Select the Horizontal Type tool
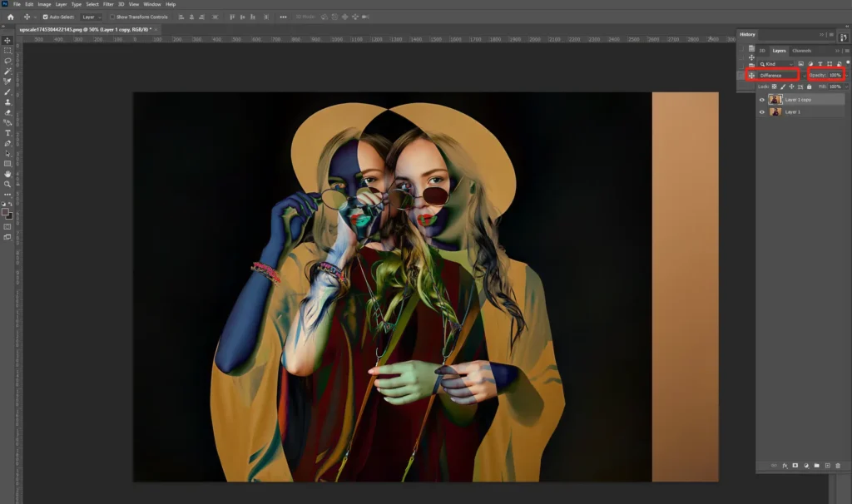This screenshot has height=504, width=852. coord(7,133)
